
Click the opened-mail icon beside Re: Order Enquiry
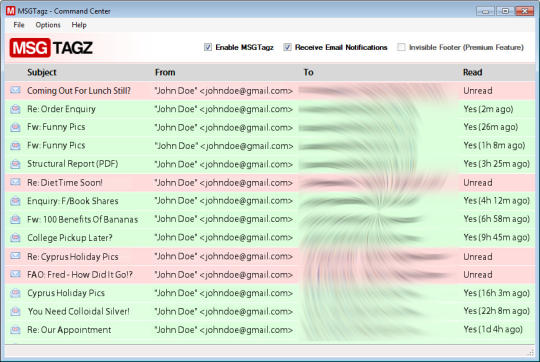pyautogui.click(x=15, y=109)
